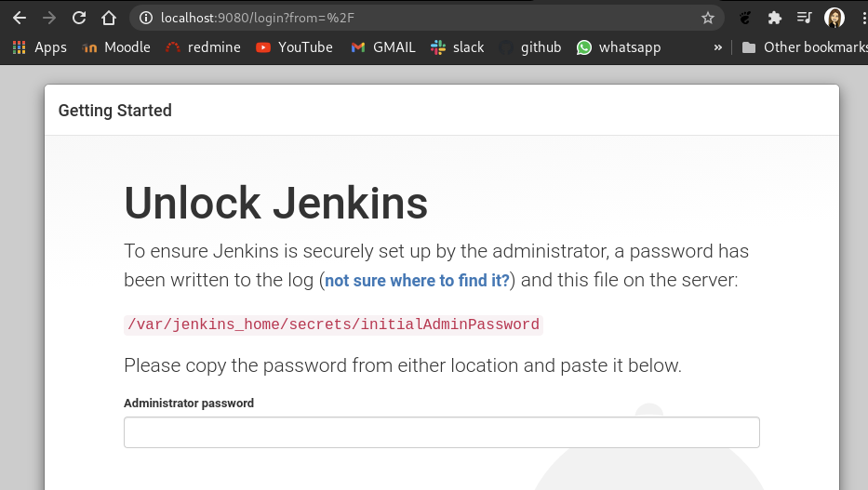Open the user profile avatar
Image resolution: width=868 pixels, height=490 pixels.
coord(834,18)
